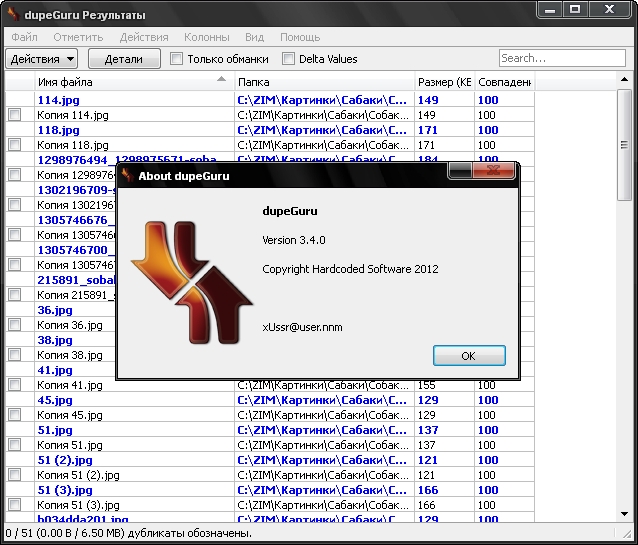Check the box for Копия 51 (3).jpg
This screenshot has width=638, height=545.
(15, 505)
